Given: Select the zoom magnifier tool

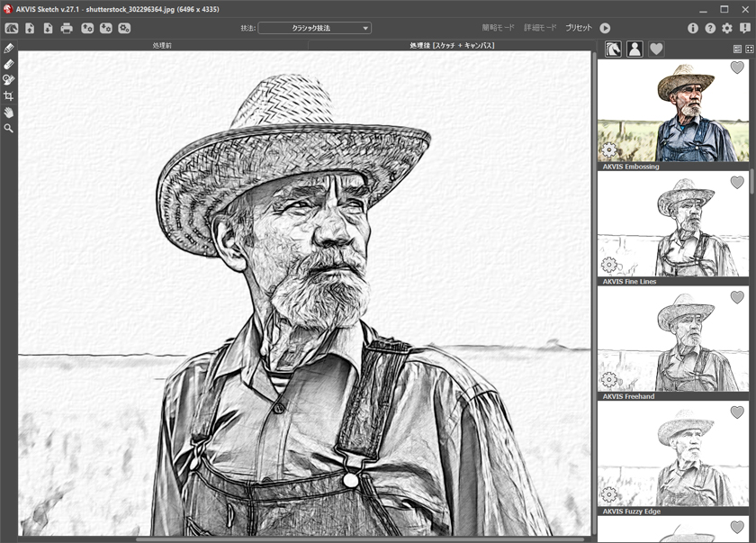Looking at the screenshot, I should pyautogui.click(x=9, y=128).
